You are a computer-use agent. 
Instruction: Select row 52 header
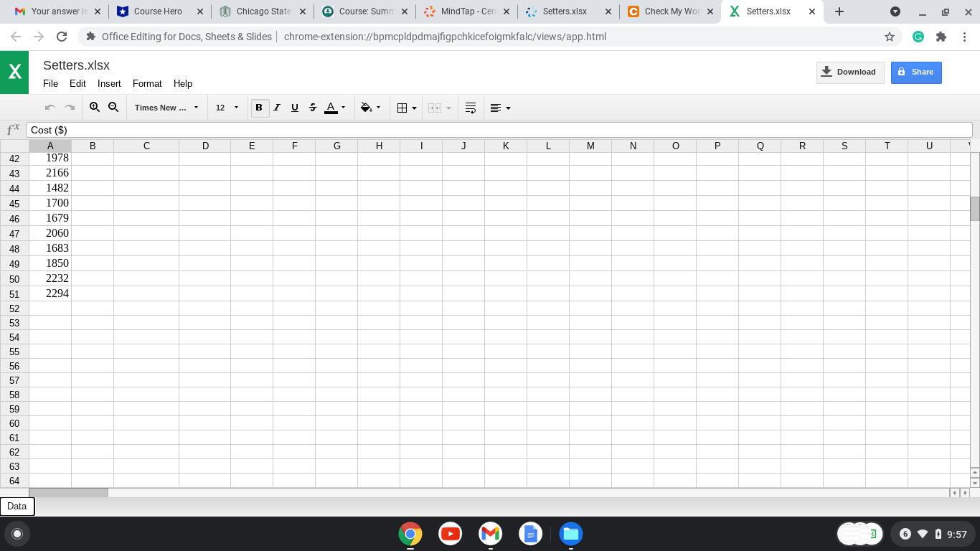(x=14, y=309)
